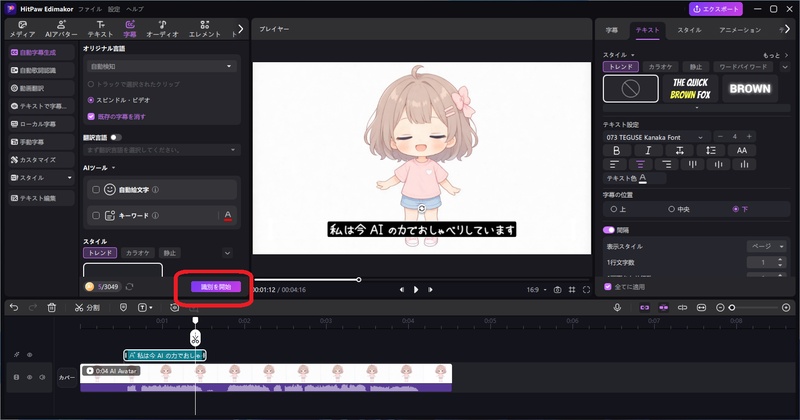Open the ヘルプ menu
This screenshot has height=420, width=800.
click(135, 9)
